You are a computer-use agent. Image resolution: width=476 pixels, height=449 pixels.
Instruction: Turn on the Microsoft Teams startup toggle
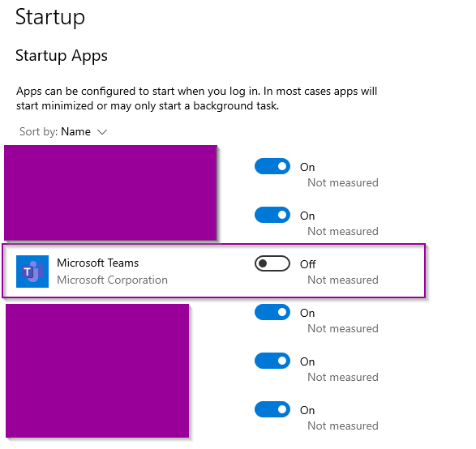(x=272, y=263)
